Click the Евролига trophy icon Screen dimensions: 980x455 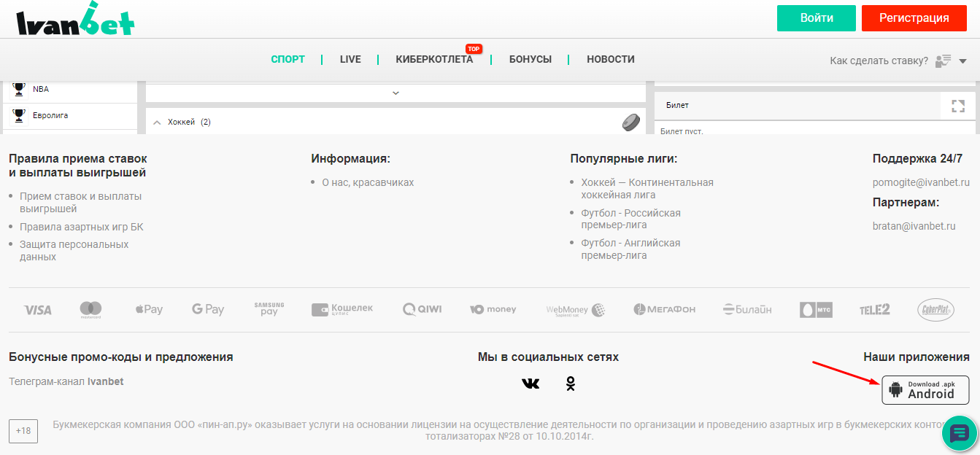(19, 115)
